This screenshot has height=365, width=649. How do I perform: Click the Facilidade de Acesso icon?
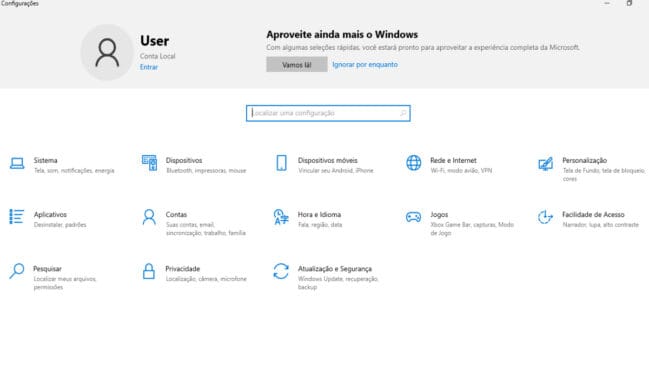click(545, 217)
